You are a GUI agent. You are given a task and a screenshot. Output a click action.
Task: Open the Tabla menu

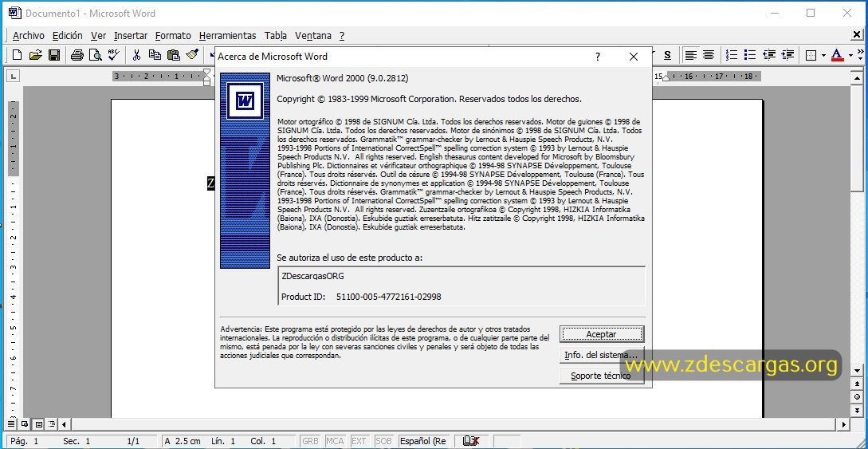coord(275,35)
